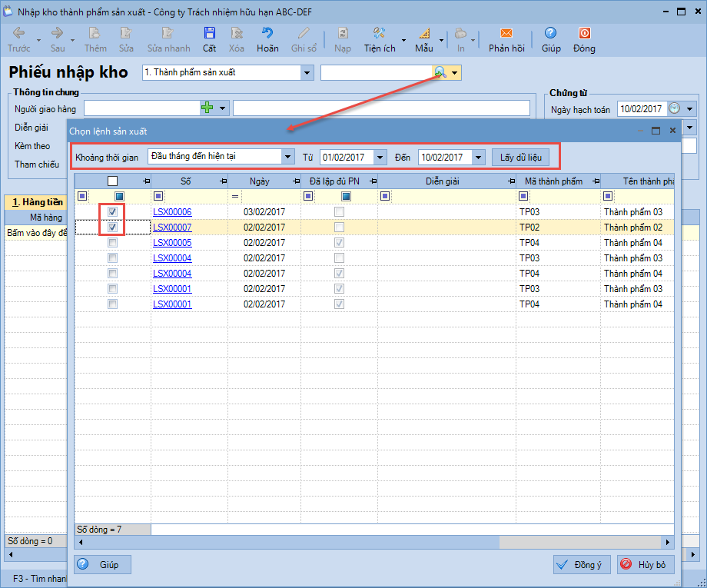Image resolution: width=707 pixels, height=588 pixels.
Task: Uncheck the checkbox for row LSX00006
Action: (x=113, y=212)
